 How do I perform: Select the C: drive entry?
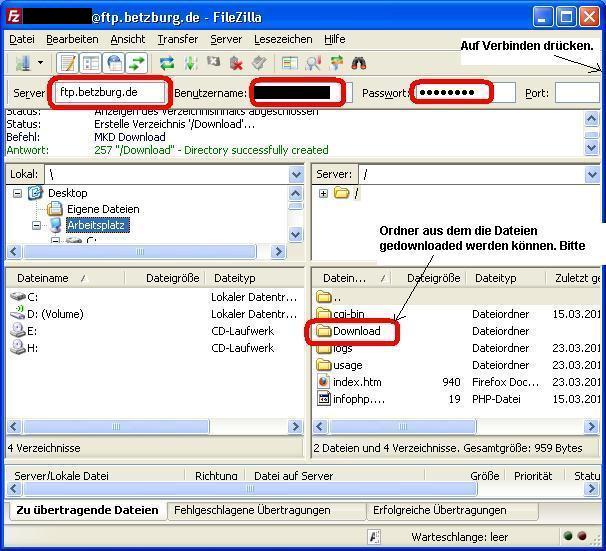point(25,297)
